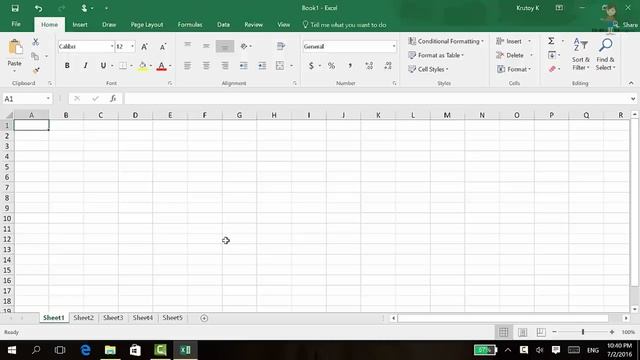Top align cell contents
This screenshot has width=640, height=360.
[187, 46]
